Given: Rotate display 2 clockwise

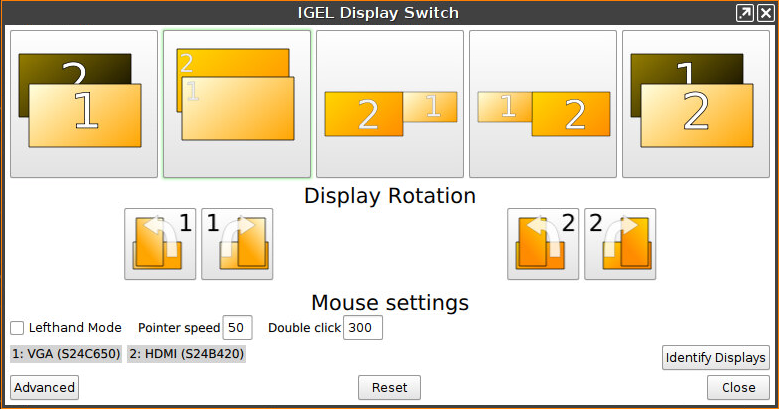Looking at the screenshot, I should (x=620, y=244).
